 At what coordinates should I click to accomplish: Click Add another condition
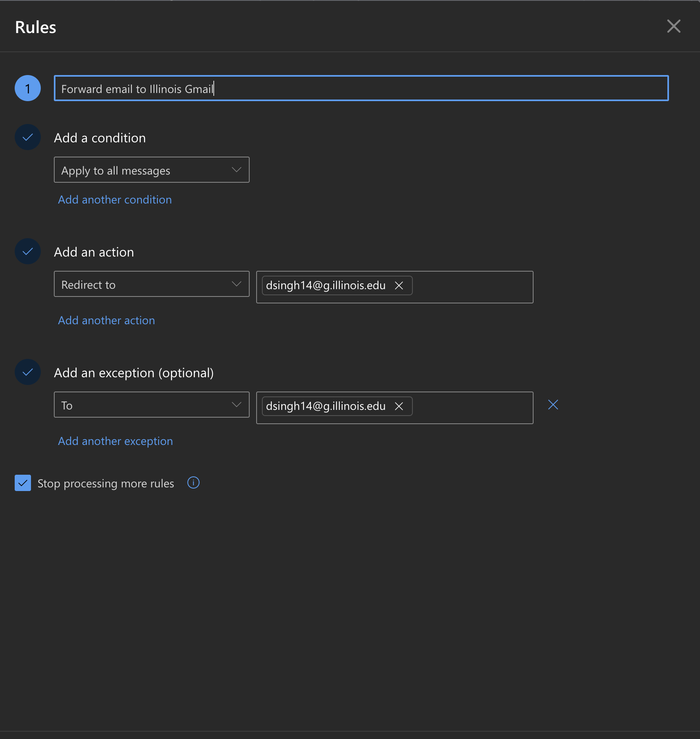pyautogui.click(x=115, y=199)
